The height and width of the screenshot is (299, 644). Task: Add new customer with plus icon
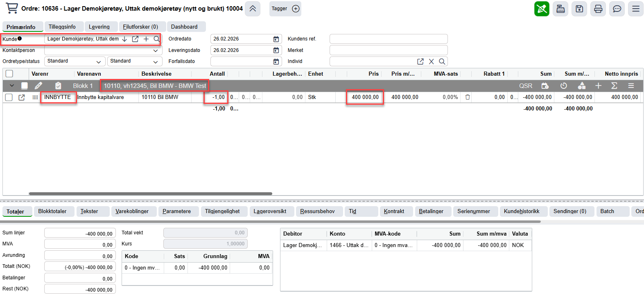pos(146,39)
